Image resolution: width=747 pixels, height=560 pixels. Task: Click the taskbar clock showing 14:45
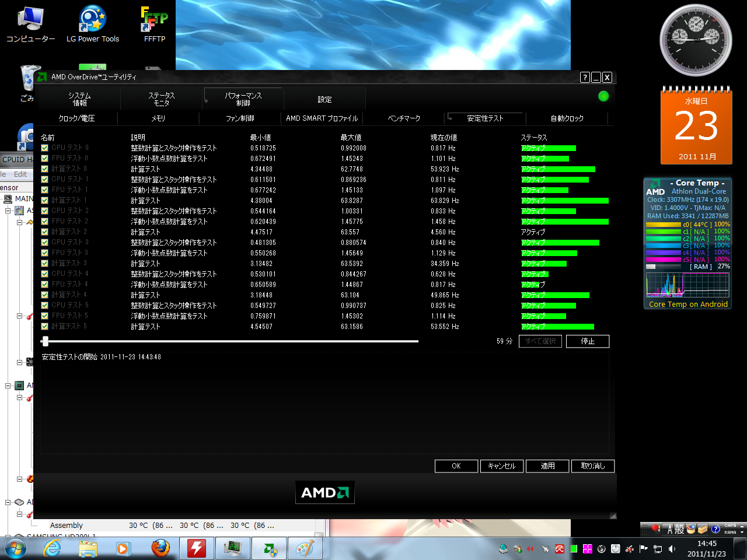[707, 548]
